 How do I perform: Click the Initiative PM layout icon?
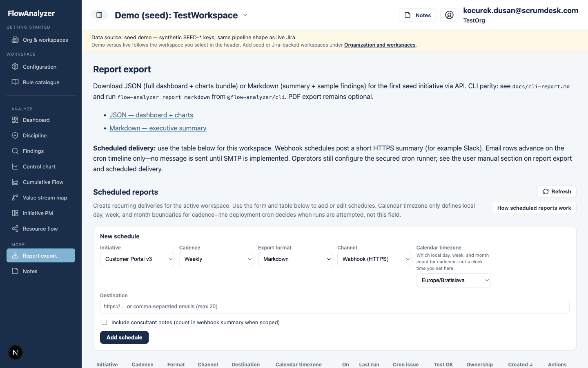pos(15,213)
